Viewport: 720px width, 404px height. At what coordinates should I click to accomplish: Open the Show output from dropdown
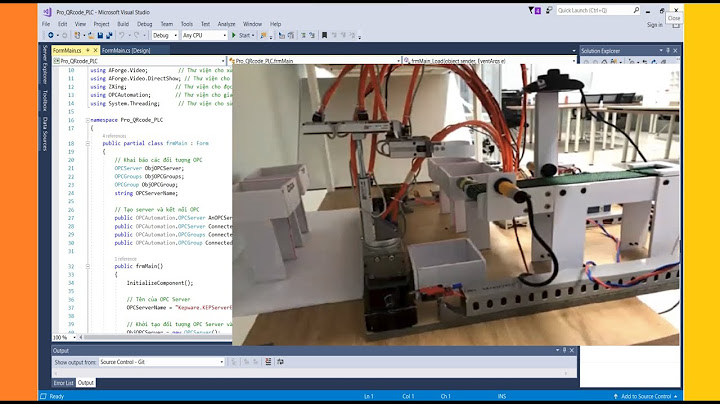click(162, 362)
